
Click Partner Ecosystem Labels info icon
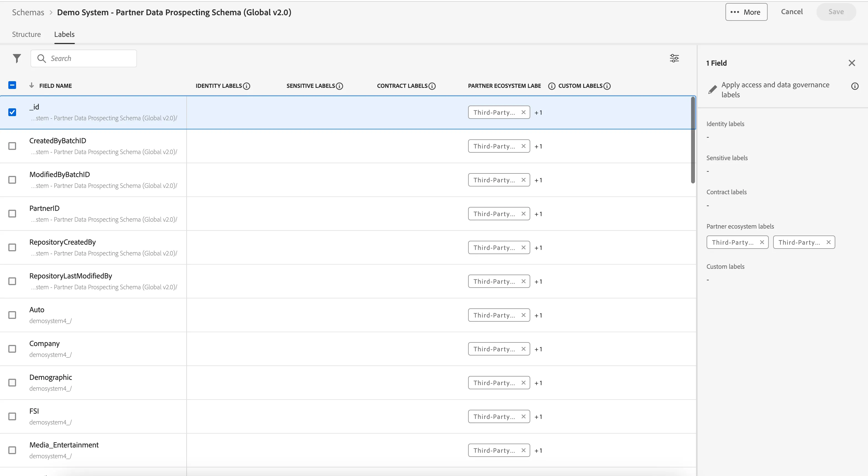pyautogui.click(x=552, y=86)
